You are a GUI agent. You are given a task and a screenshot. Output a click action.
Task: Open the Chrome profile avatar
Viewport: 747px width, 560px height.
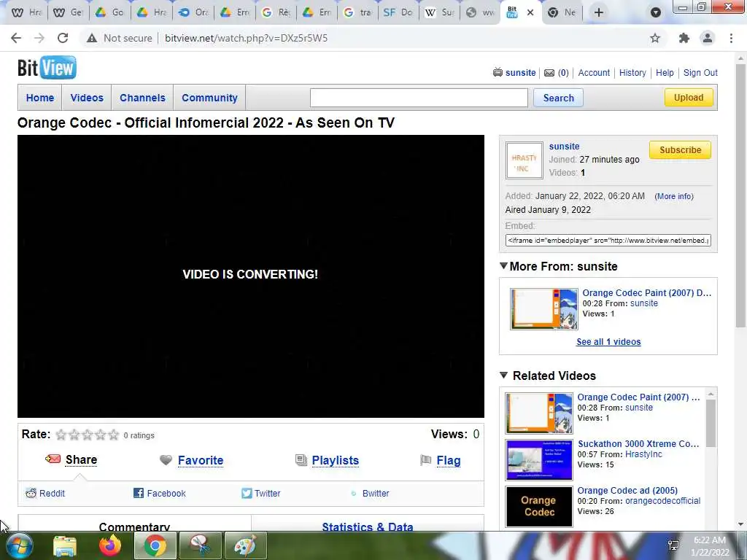(x=708, y=38)
